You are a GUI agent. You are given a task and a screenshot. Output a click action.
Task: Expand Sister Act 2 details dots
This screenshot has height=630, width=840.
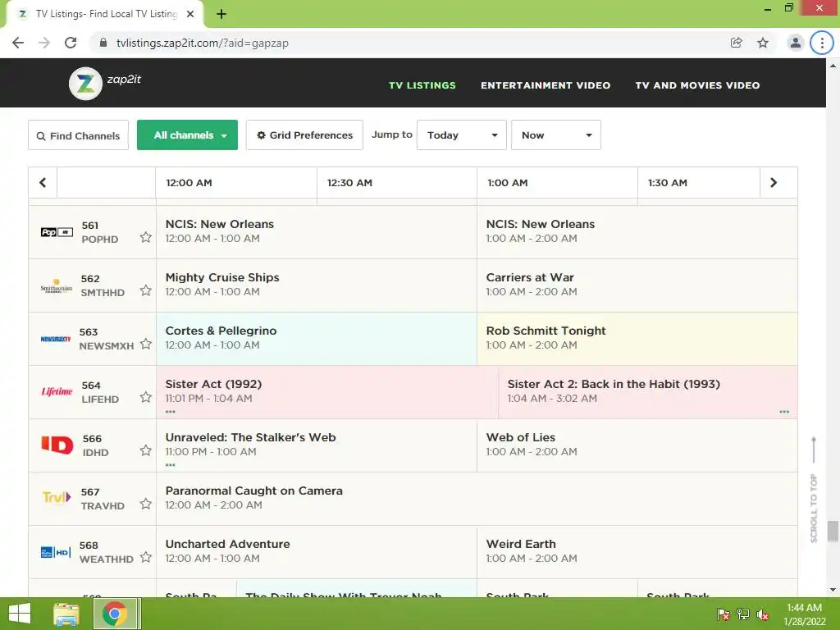click(x=784, y=412)
